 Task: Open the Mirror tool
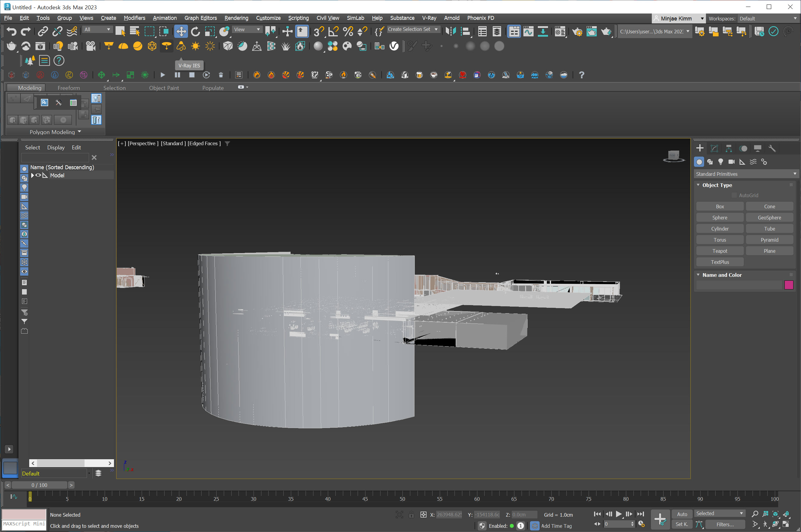coord(451,32)
